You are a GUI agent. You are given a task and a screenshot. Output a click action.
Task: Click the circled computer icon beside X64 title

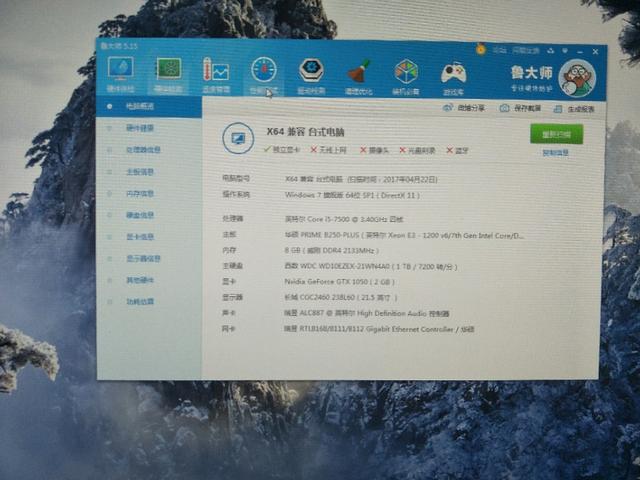click(238, 138)
